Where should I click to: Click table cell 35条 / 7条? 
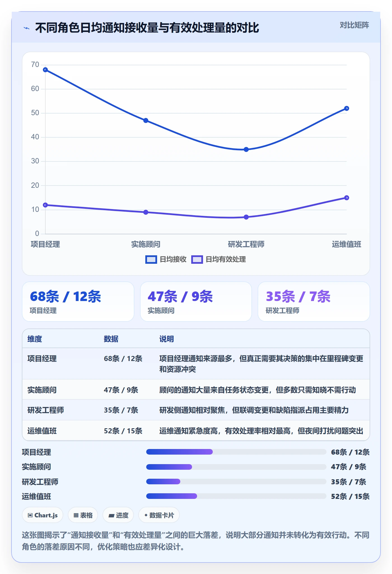[121, 410]
